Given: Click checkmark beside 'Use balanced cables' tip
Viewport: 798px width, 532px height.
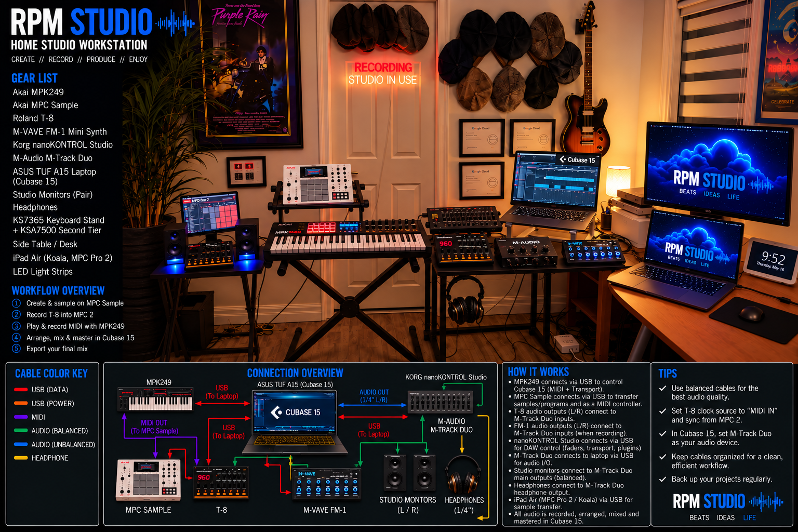Looking at the screenshot, I should tap(662, 388).
